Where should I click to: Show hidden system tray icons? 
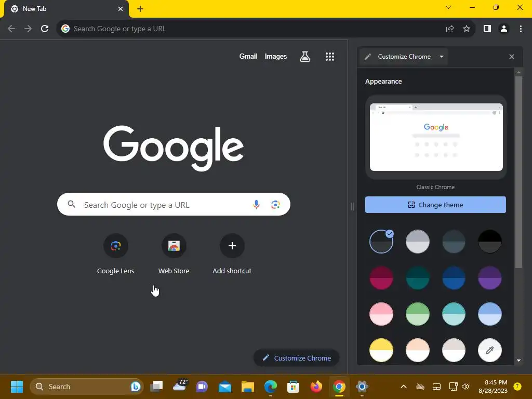click(403, 387)
